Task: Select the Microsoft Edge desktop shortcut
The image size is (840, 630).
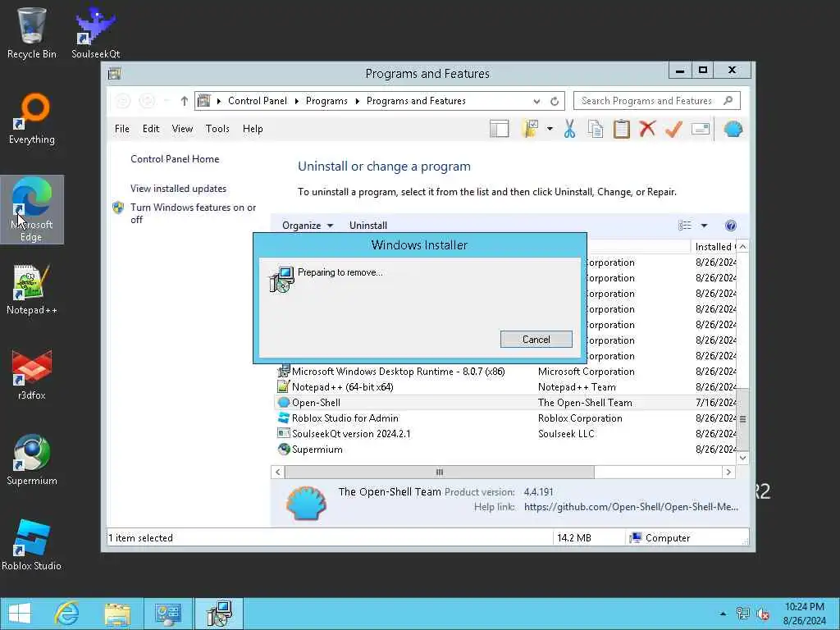Action: pyautogui.click(x=32, y=209)
